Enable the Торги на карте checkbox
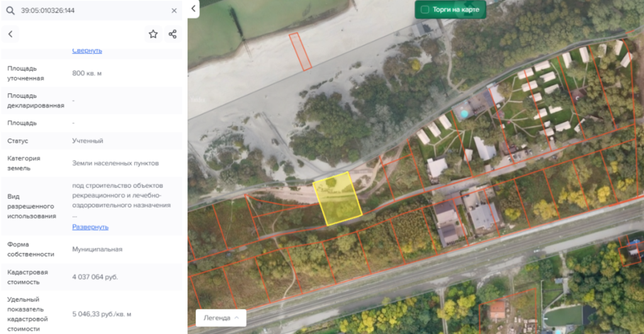Viewport: 644px width, 334px height. (x=425, y=9)
